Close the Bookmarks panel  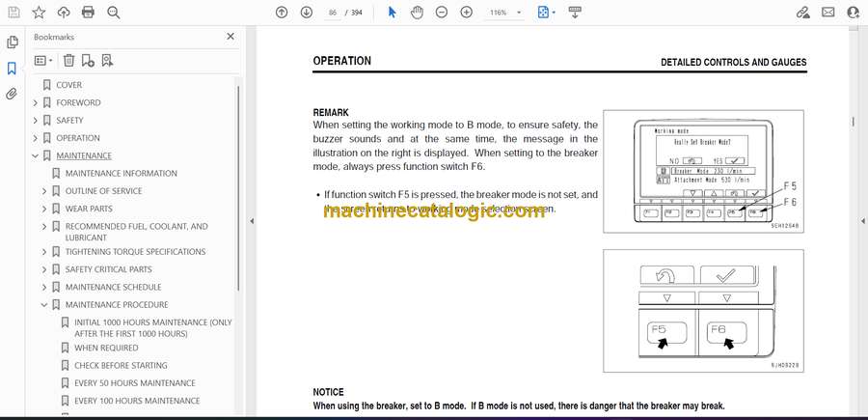(x=231, y=37)
